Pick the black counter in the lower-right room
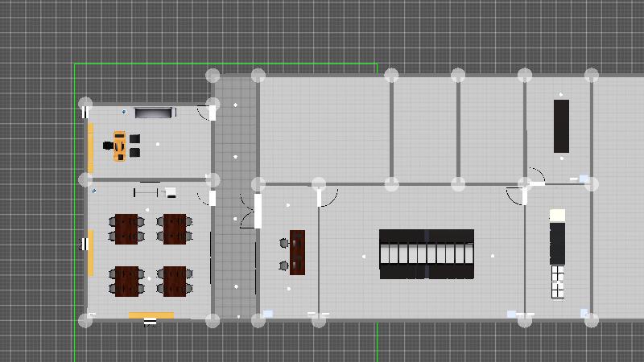Viewport: 644px width, 362px height. click(x=557, y=243)
